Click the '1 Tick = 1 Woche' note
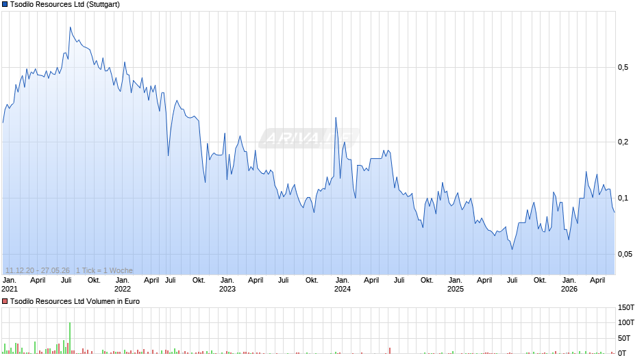Screen dimensions: 644x360 (x=104, y=270)
